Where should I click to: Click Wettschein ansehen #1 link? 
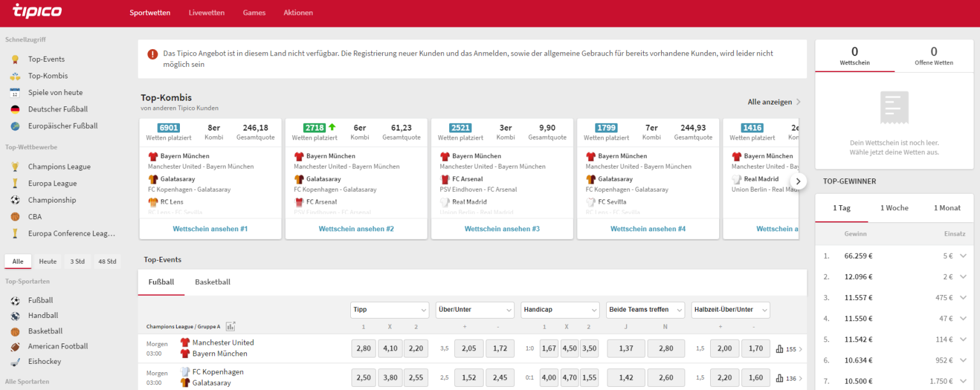click(210, 229)
